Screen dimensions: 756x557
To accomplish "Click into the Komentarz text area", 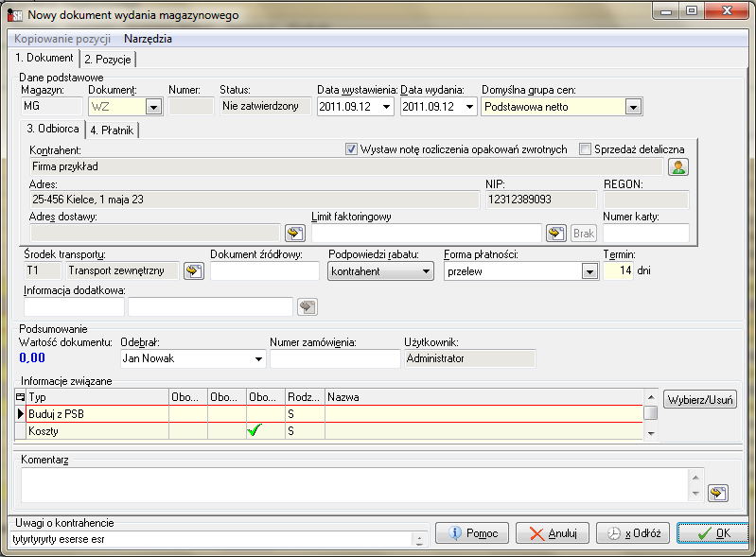I will point(355,485).
